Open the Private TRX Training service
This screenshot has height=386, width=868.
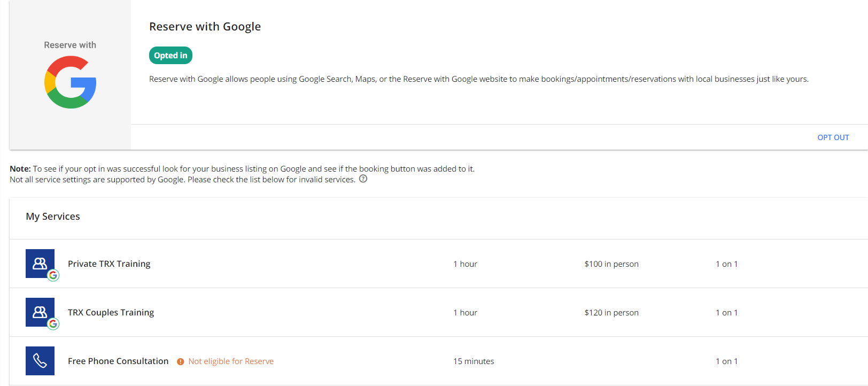click(109, 264)
